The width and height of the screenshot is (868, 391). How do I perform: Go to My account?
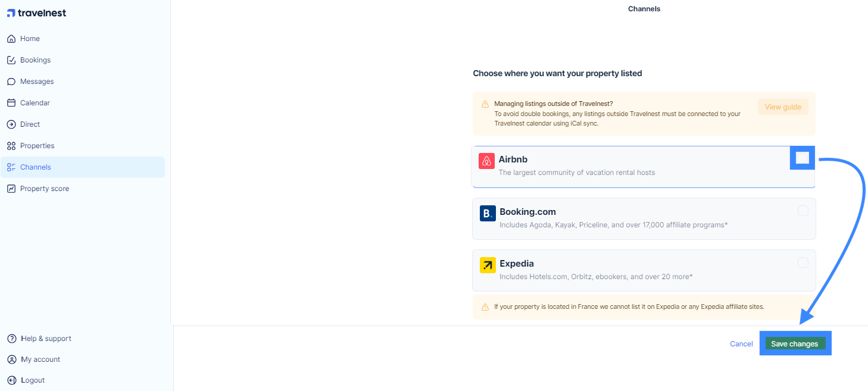click(40, 359)
